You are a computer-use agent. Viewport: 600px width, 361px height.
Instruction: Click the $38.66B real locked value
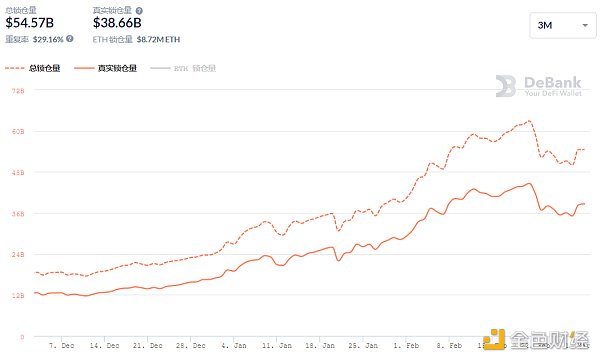click(117, 23)
